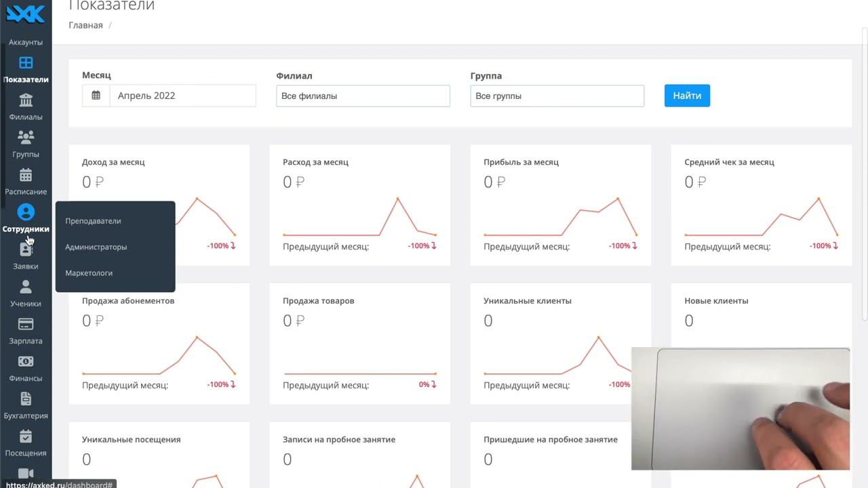This screenshot has width=868, height=488.
Task: Go to Аккаунты in the sidebar
Action: pyautogui.click(x=26, y=42)
